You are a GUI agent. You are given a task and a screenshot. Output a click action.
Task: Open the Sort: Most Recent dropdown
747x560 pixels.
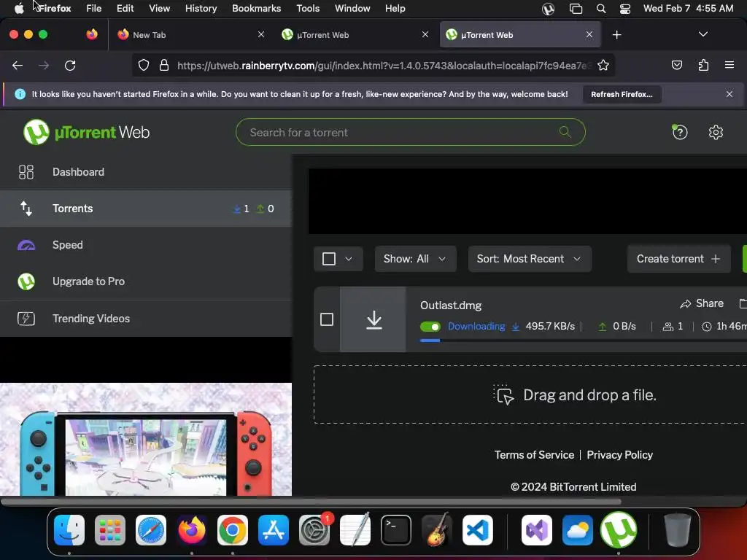tap(530, 259)
